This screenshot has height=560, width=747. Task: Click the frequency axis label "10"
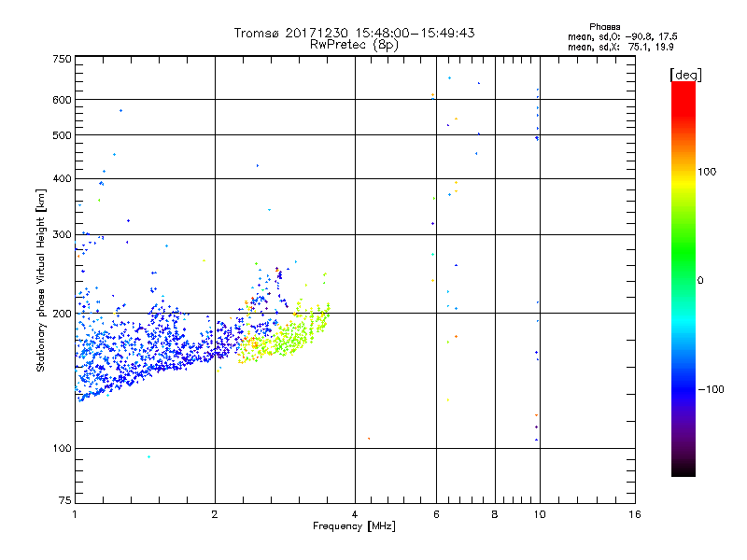[540, 514]
